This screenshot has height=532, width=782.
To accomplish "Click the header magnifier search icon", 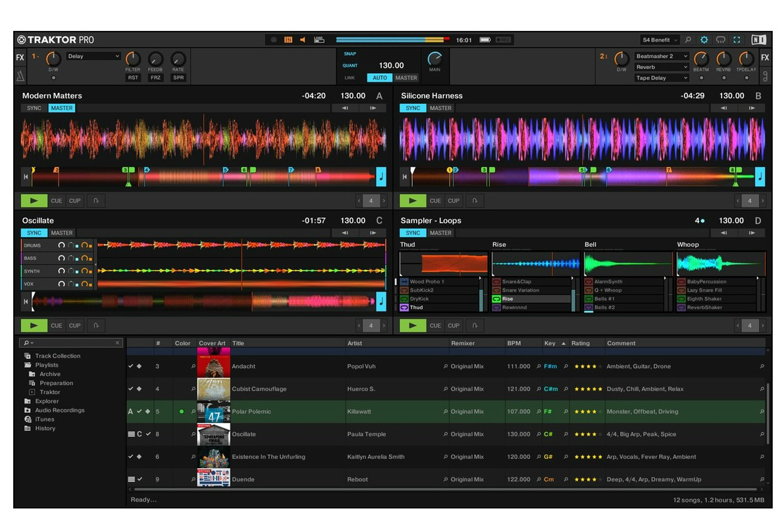I will click(x=689, y=40).
